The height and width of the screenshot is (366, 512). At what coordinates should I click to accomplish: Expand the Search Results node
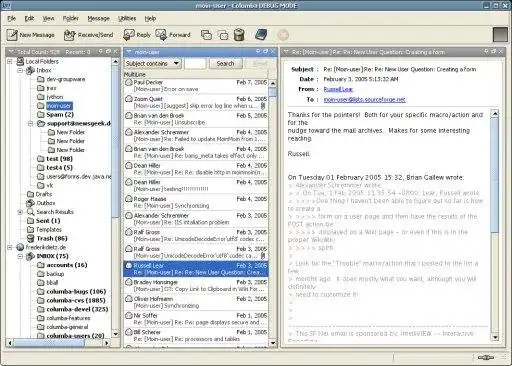tap(20, 212)
